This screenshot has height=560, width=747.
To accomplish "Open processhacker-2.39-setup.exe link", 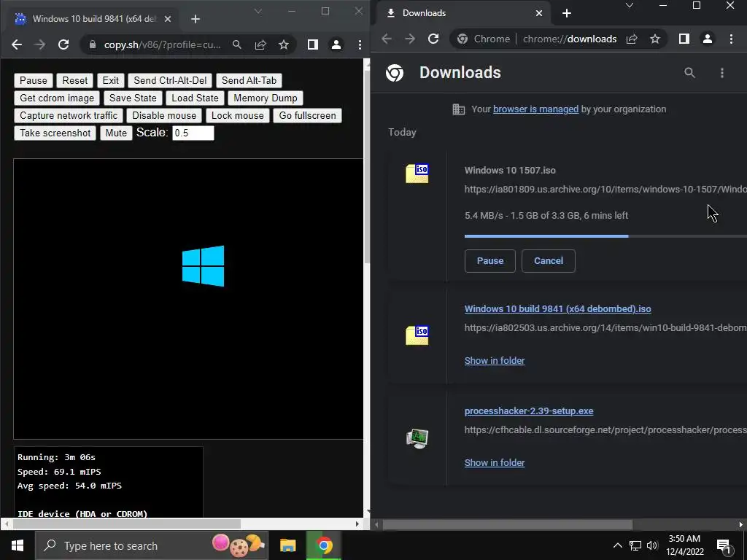I will 529,411.
